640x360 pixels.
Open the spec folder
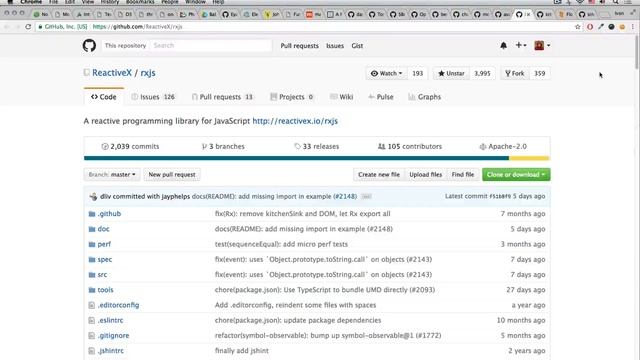coord(104,259)
